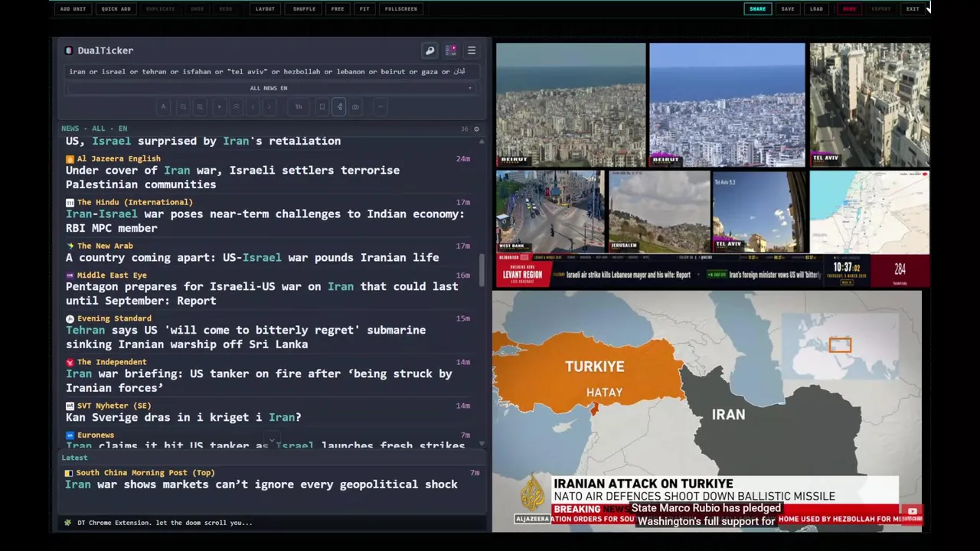The width and height of the screenshot is (980, 551).
Task: Open The Hindu Iran-Israel economy headline
Action: tap(265, 221)
